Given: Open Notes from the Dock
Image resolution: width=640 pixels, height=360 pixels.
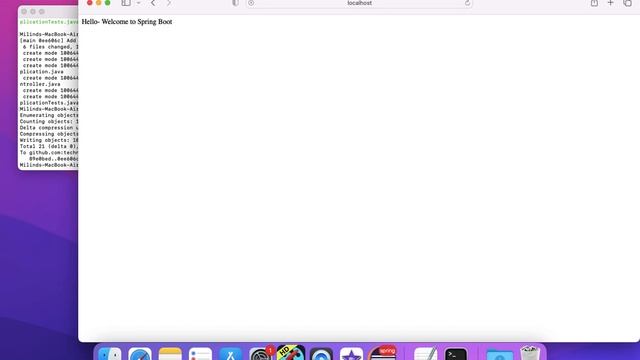Looking at the screenshot, I should [170, 354].
